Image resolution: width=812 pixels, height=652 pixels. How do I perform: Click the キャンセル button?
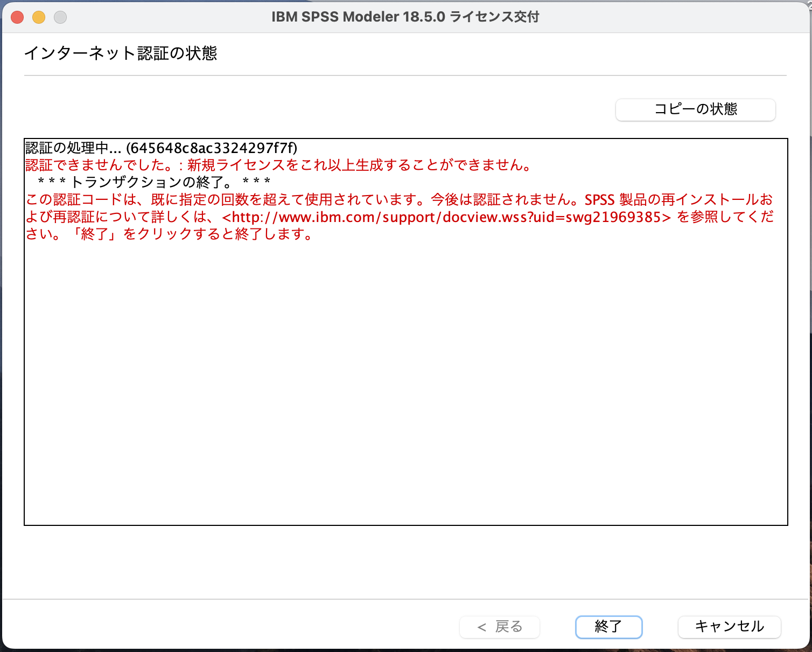point(729,627)
